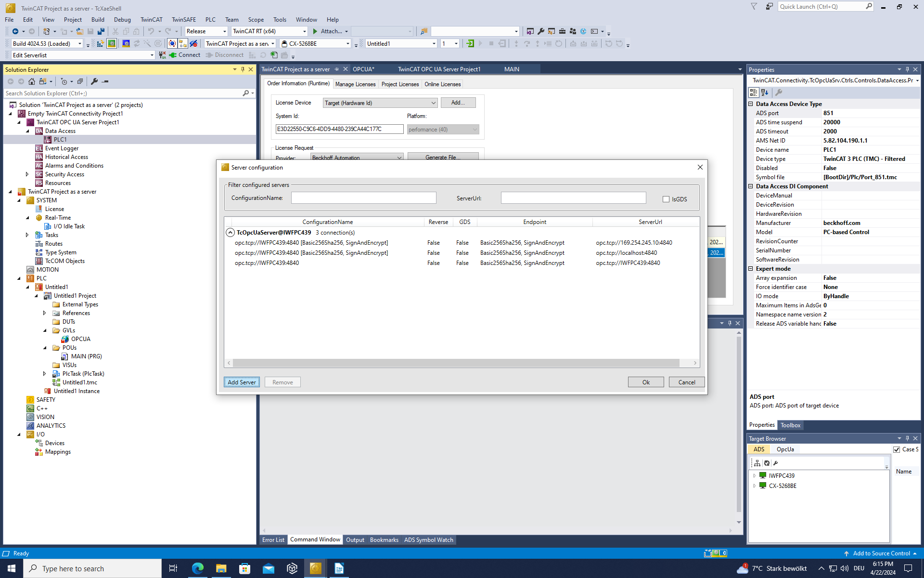The width and height of the screenshot is (924, 578).
Task: Click the server list horizontal scrollbar
Action: coord(456,363)
